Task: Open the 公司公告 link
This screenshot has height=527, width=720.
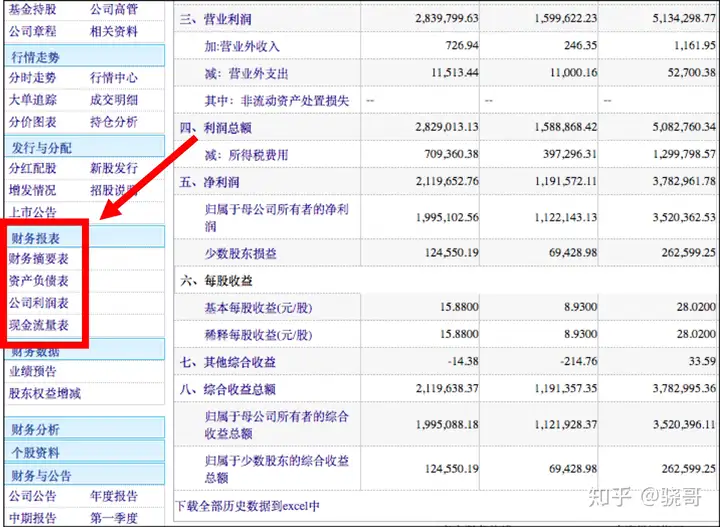Action: [x=32, y=496]
